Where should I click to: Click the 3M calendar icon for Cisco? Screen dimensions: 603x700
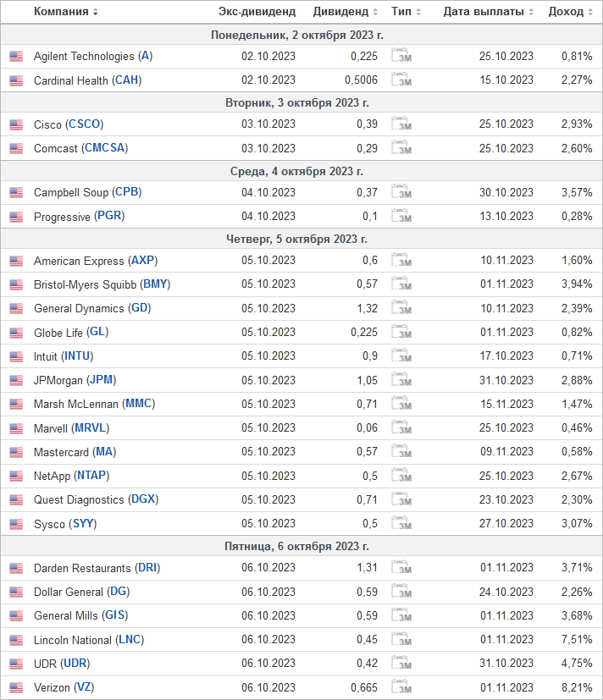401,124
